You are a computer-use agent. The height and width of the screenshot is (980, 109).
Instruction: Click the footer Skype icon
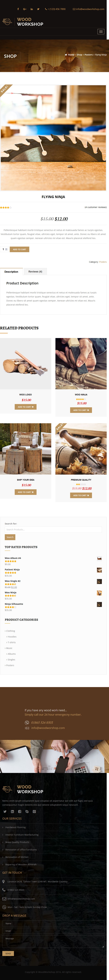pos(27,812)
